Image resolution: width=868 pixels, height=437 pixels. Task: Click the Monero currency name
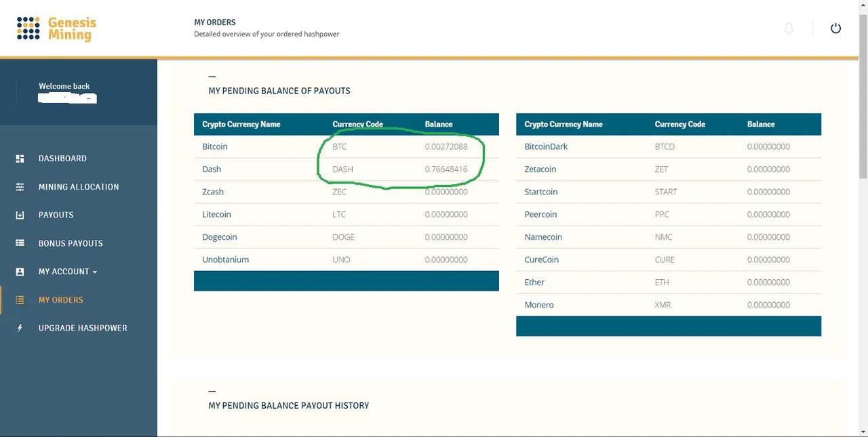pos(539,305)
